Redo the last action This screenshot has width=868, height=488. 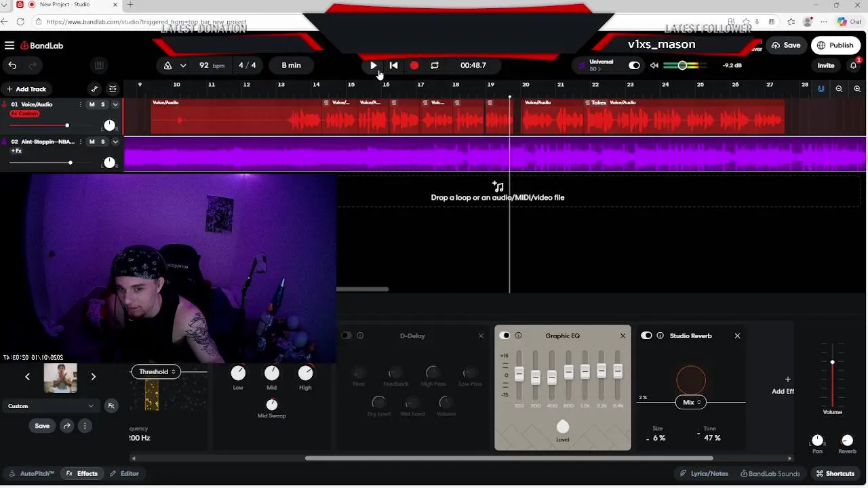point(33,65)
